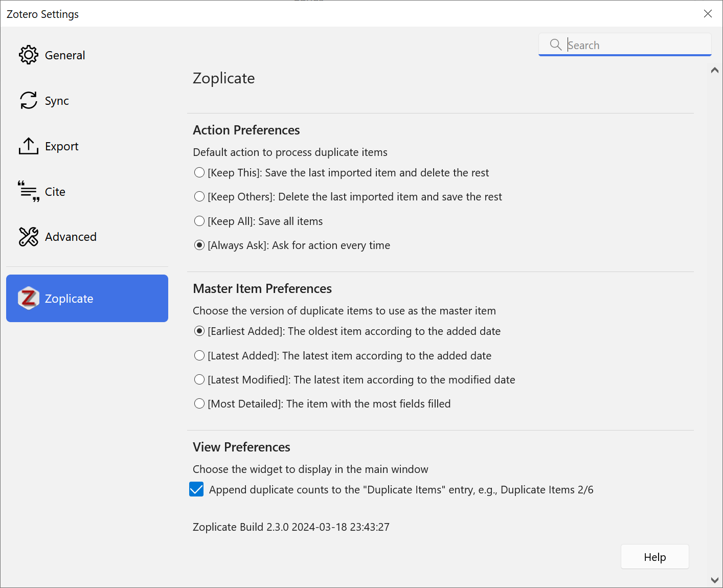The width and height of the screenshot is (723, 588).
Task: Click 'Choose the widget to display' text
Action: (310, 469)
